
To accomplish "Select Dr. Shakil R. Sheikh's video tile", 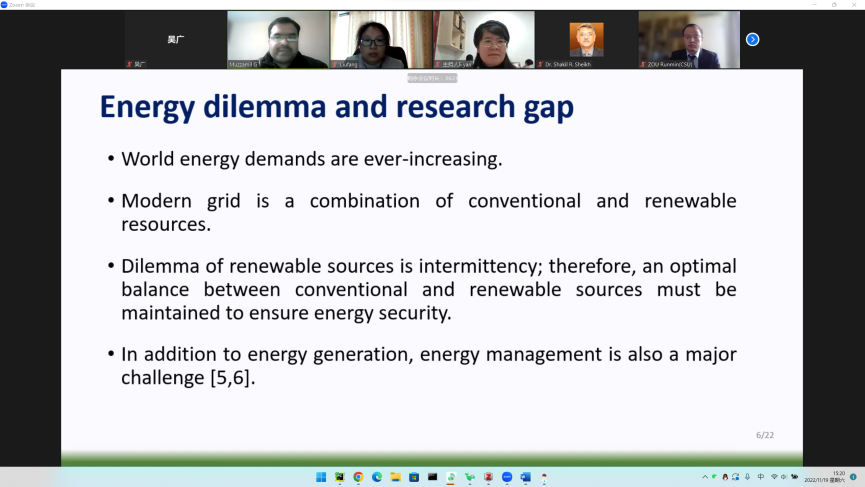I will pyautogui.click(x=586, y=40).
